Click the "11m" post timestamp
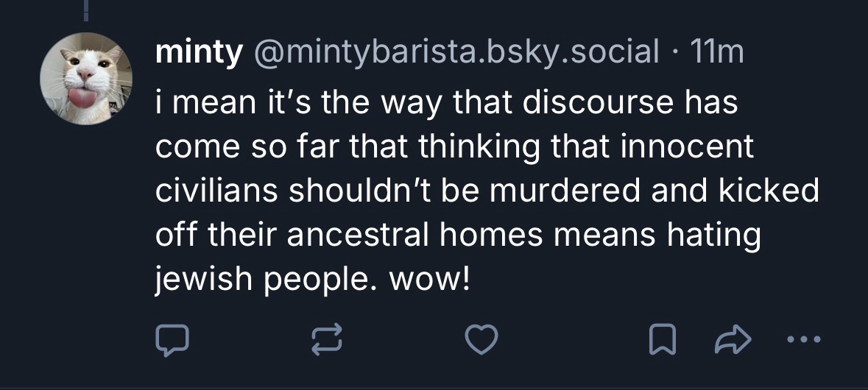This screenshot has height=390, width=868. (x=718, y=52)
